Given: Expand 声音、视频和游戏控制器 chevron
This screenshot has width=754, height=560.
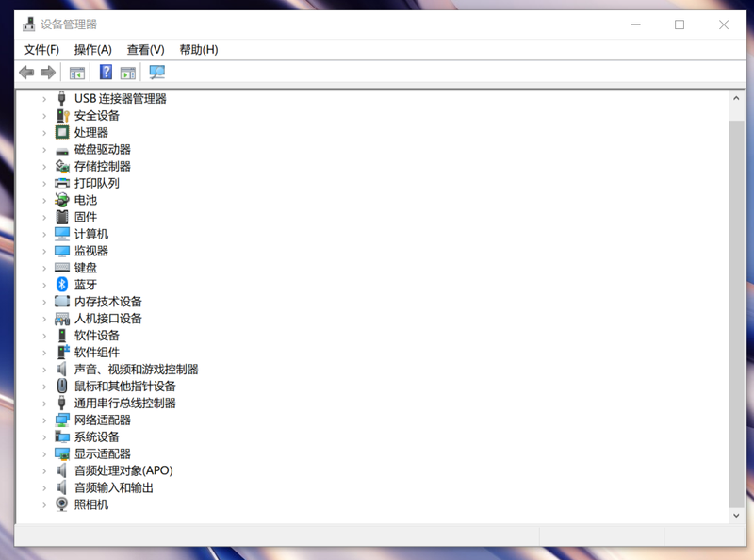Looking at the screenshot, I should coord(43,370).
